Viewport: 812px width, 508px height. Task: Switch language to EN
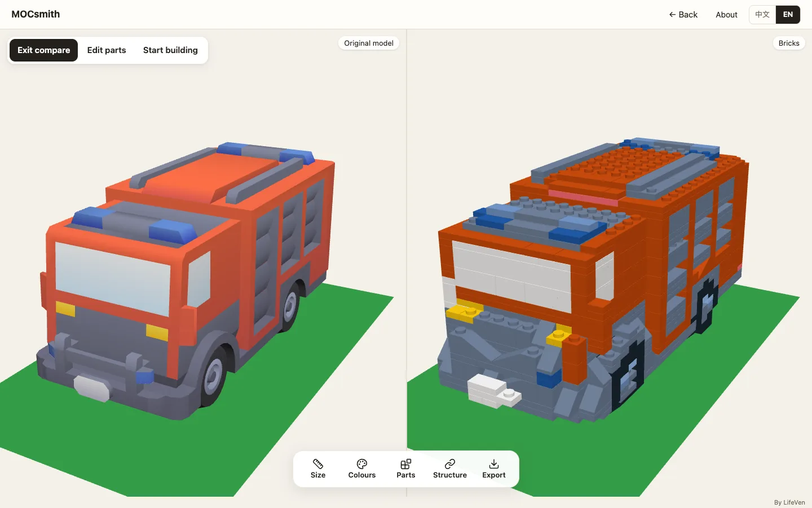point(788,15)
